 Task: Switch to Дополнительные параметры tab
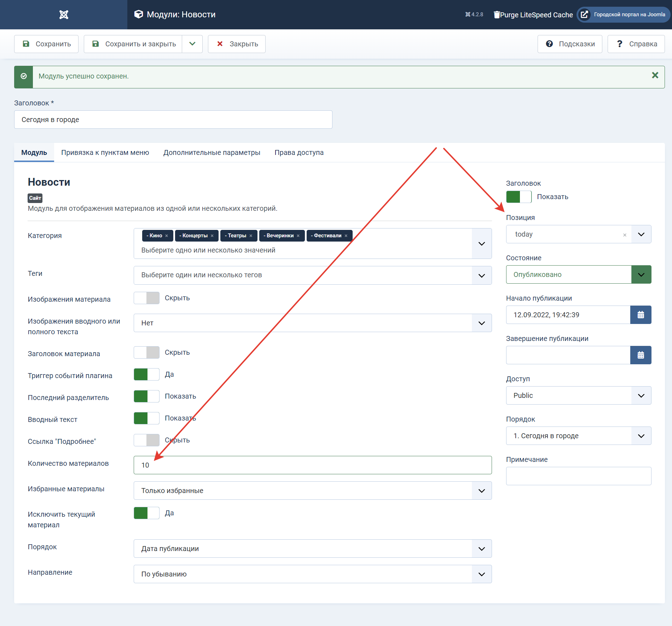pos(212,152)
